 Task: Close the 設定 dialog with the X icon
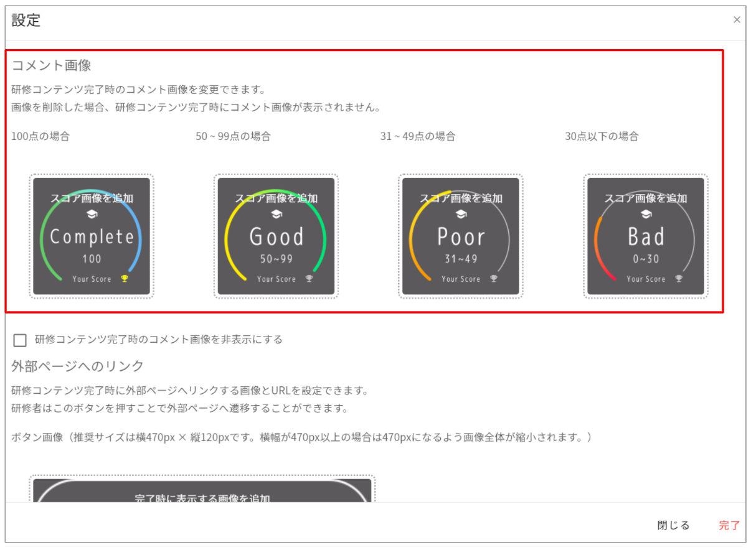737,20
